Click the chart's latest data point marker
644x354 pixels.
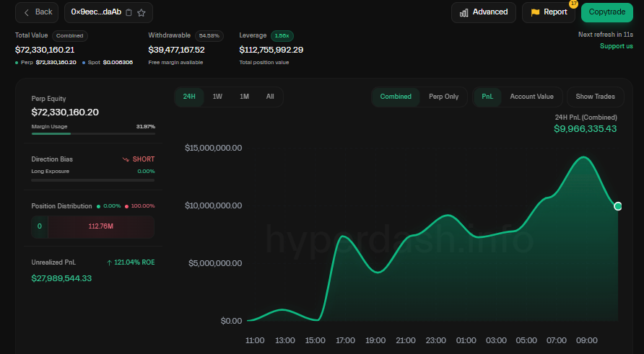(x=618, y=206)
